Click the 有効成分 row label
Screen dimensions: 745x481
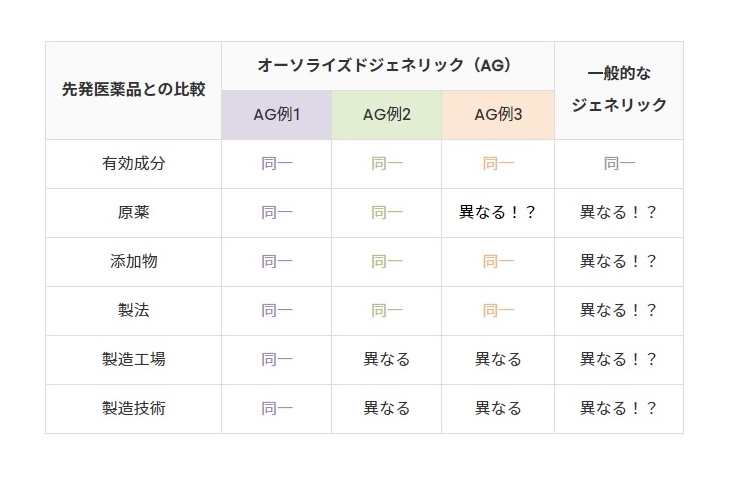point(133,163)
